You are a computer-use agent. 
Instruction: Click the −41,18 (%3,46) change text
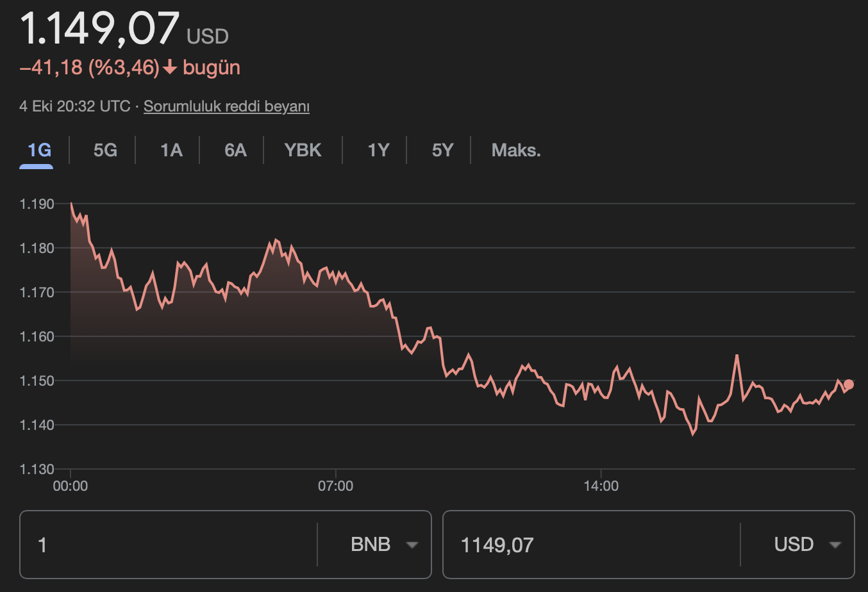pos(90,68)
